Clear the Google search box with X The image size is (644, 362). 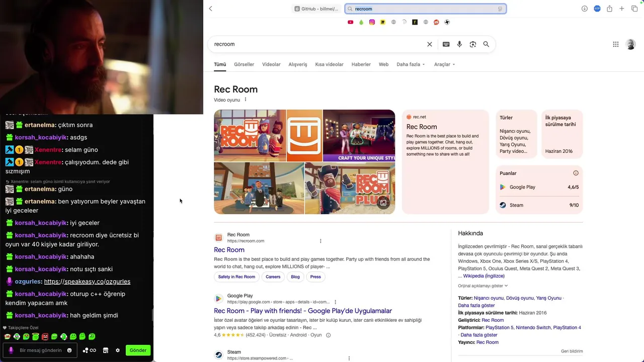(430, 44)
